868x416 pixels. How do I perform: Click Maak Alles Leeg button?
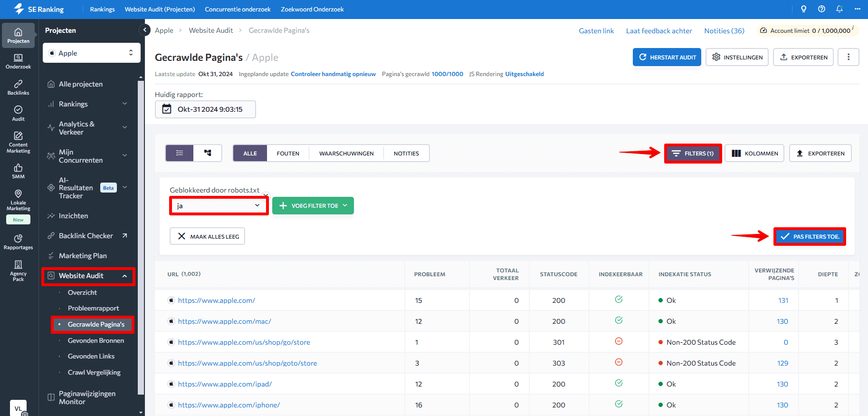click(207, 236)
